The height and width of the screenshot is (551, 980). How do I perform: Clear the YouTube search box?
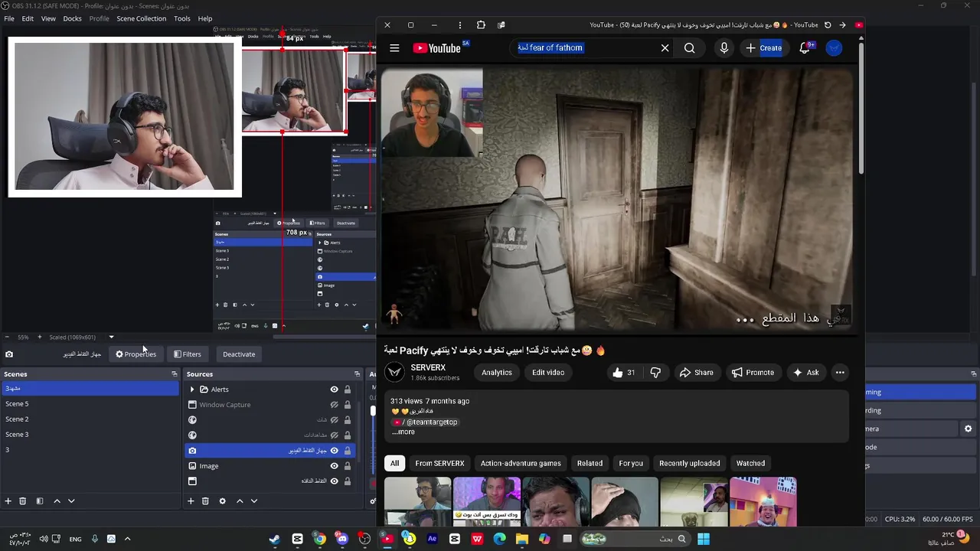coord(665,48)
